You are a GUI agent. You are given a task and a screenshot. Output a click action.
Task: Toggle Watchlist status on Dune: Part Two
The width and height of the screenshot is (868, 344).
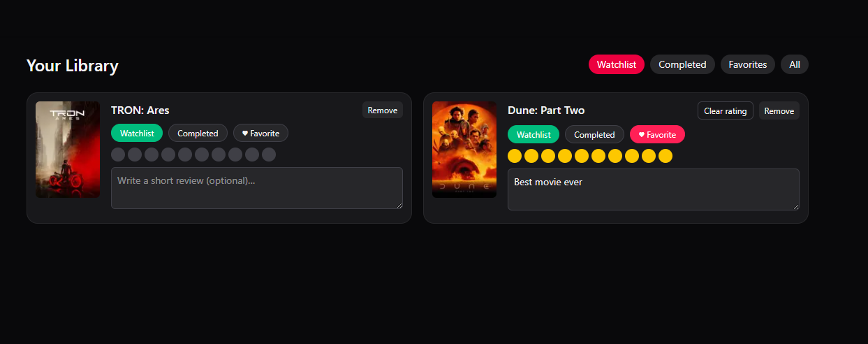click(534, 135)
